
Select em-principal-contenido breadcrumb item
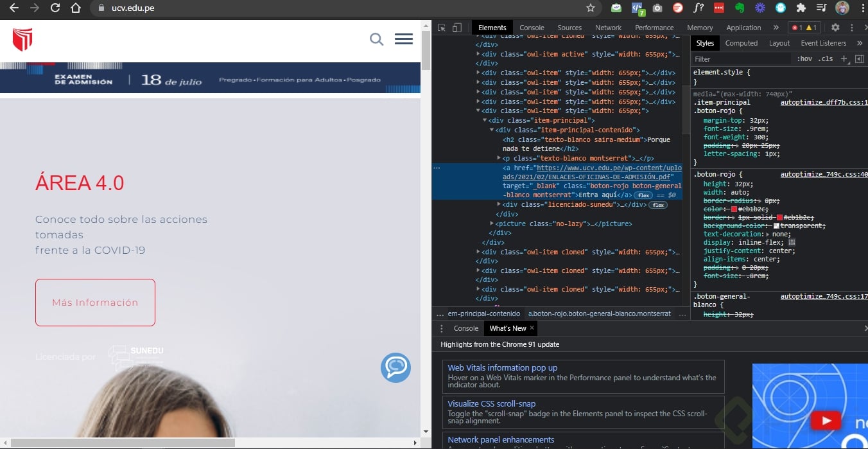coord(483,313)
